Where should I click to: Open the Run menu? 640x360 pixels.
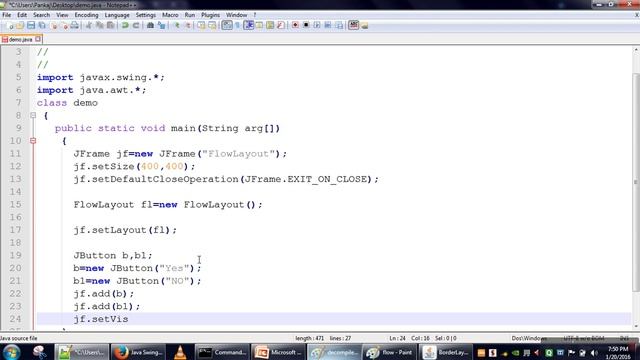tap(190, 15)
